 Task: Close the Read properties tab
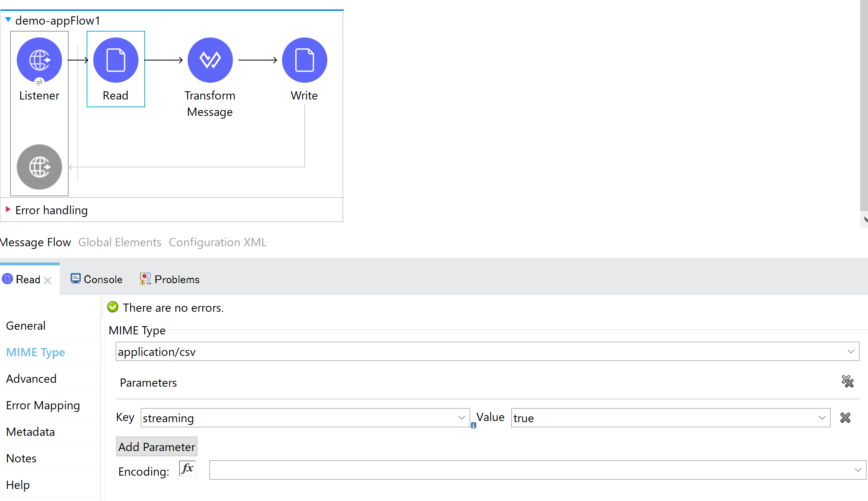[x=48, y=280]
